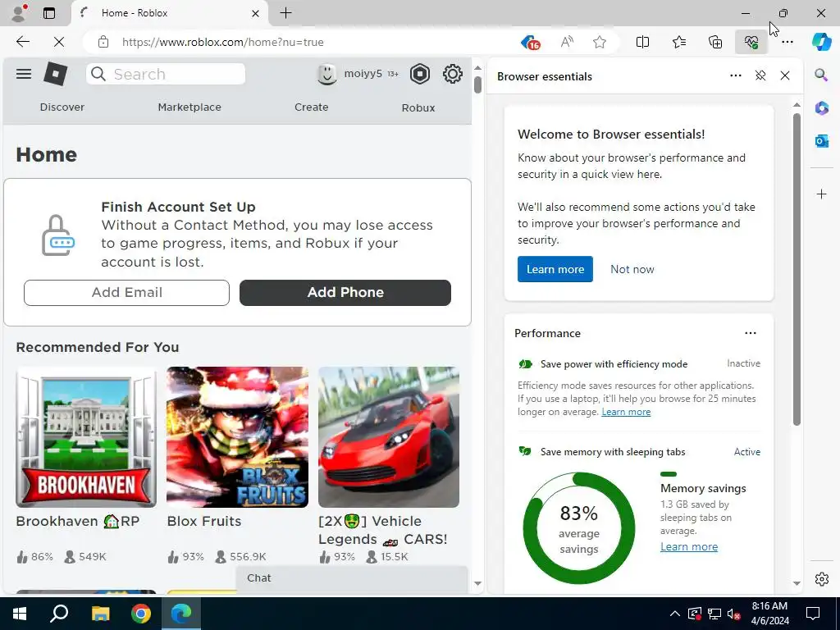The image size is (840, 630).
Task: Add this page to favorites star
Action: tap(600, 42)
